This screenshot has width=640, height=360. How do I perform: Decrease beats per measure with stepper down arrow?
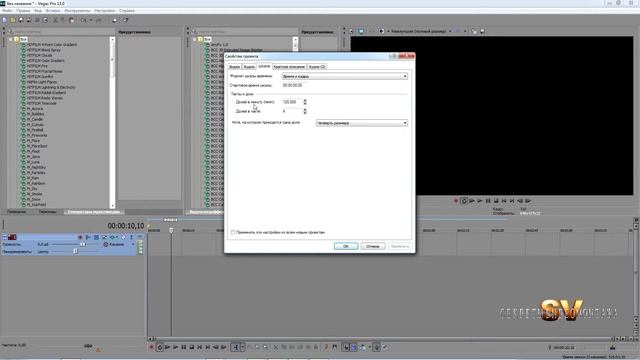click(x=305, y=113)
